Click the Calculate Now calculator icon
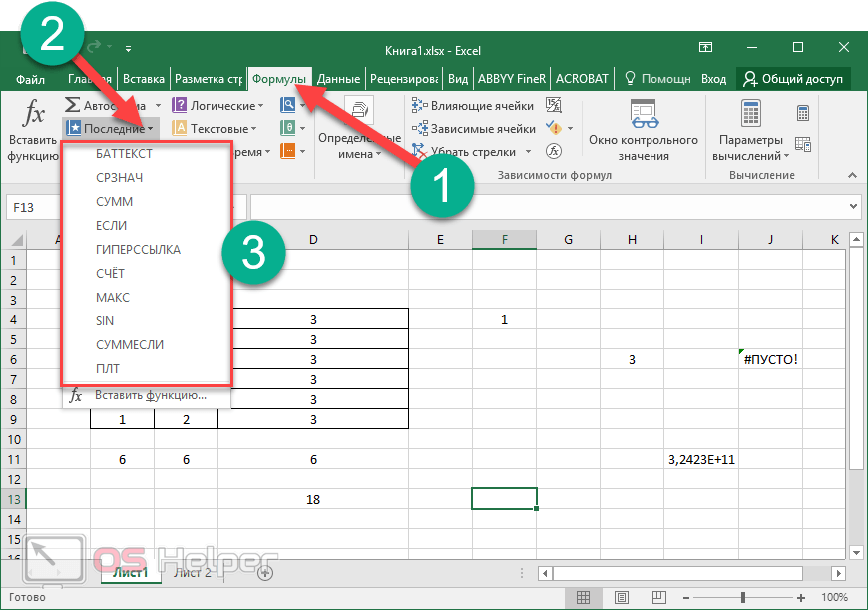Viewport: 868px width, 610px height. (x=803, y=113)
